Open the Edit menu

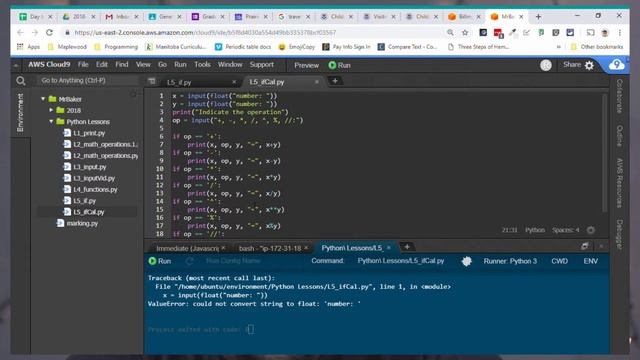coord(102,64)
